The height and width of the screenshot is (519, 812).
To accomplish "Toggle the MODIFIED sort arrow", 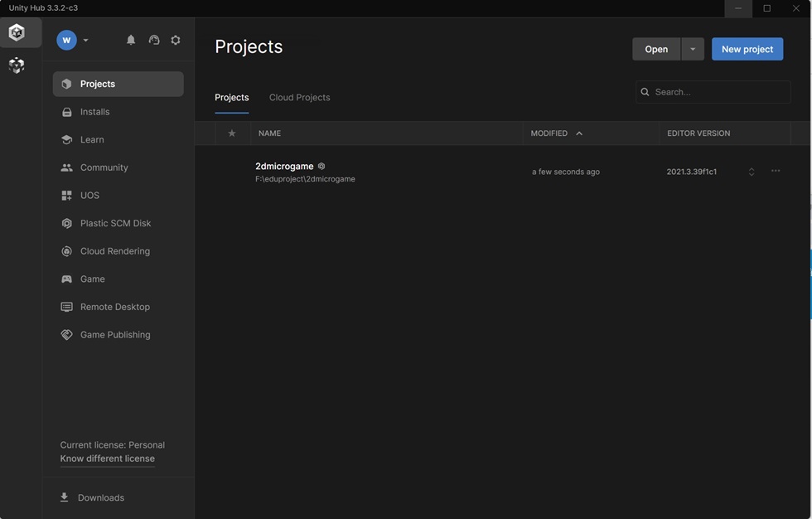I will pyautogui.click(x=579, y=133).
